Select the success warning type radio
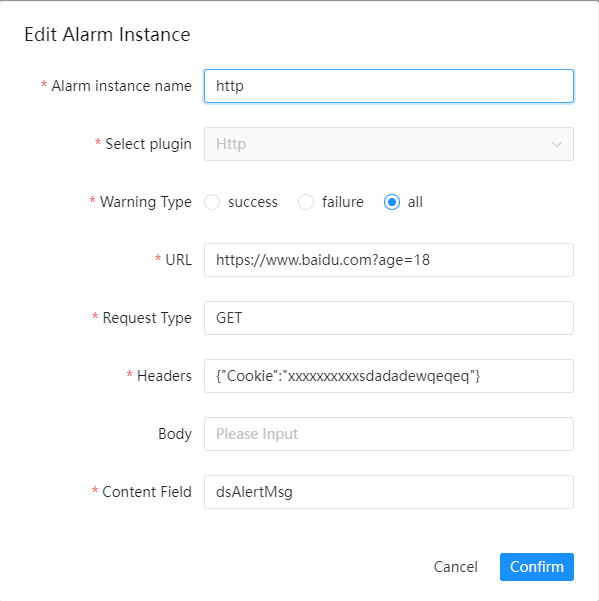 (212, 202)
